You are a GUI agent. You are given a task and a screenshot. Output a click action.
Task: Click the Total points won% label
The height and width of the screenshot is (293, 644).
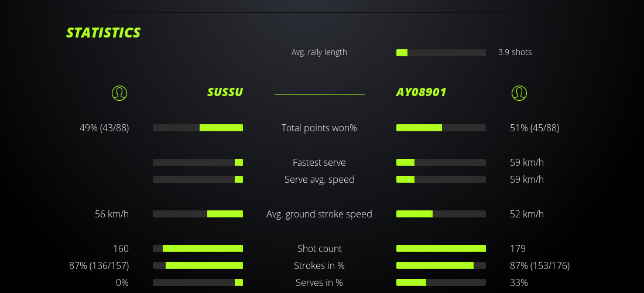(319, 128)
